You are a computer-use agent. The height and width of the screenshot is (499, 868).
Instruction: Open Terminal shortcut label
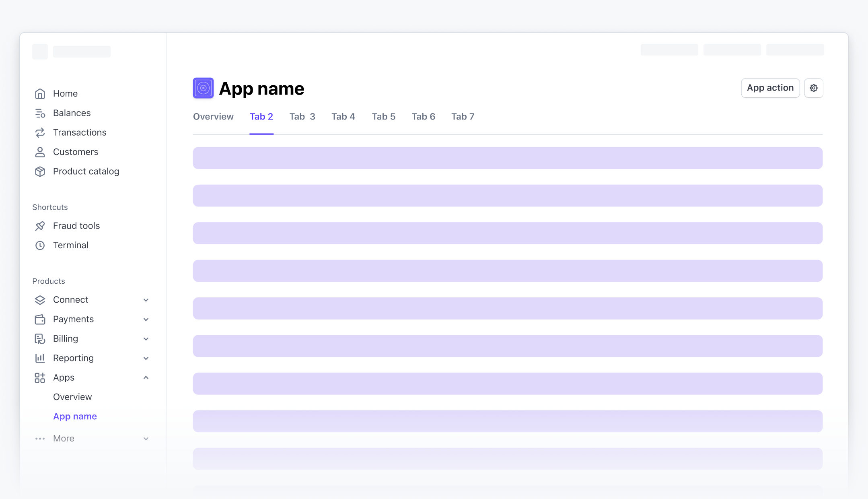pyautogui.click(x=71, y=245)
